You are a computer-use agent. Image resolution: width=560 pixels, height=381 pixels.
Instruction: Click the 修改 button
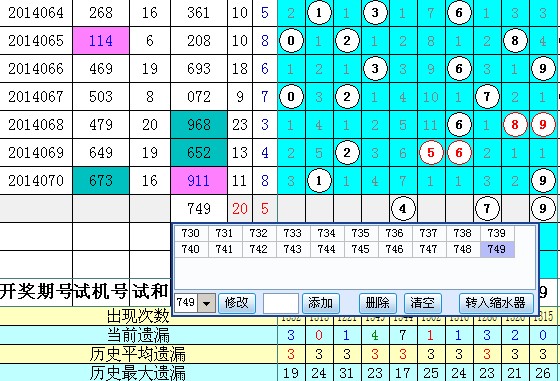[236, 303]
